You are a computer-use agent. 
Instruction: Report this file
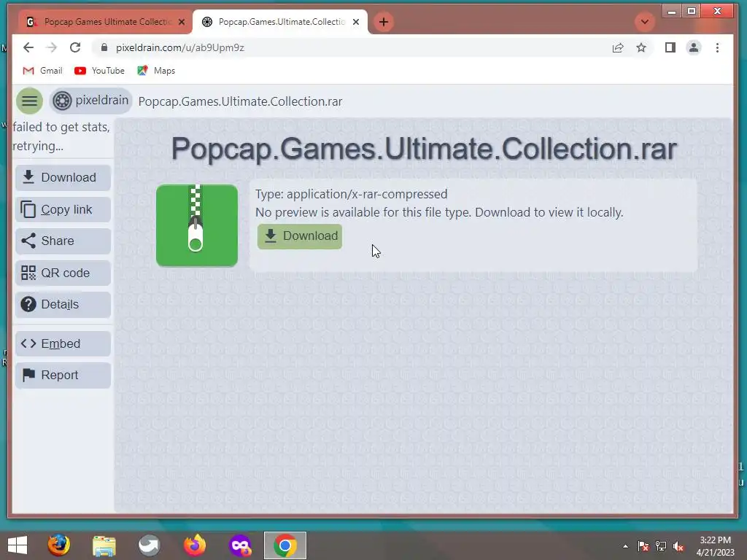pyautogui.click(x=63, y=376)
